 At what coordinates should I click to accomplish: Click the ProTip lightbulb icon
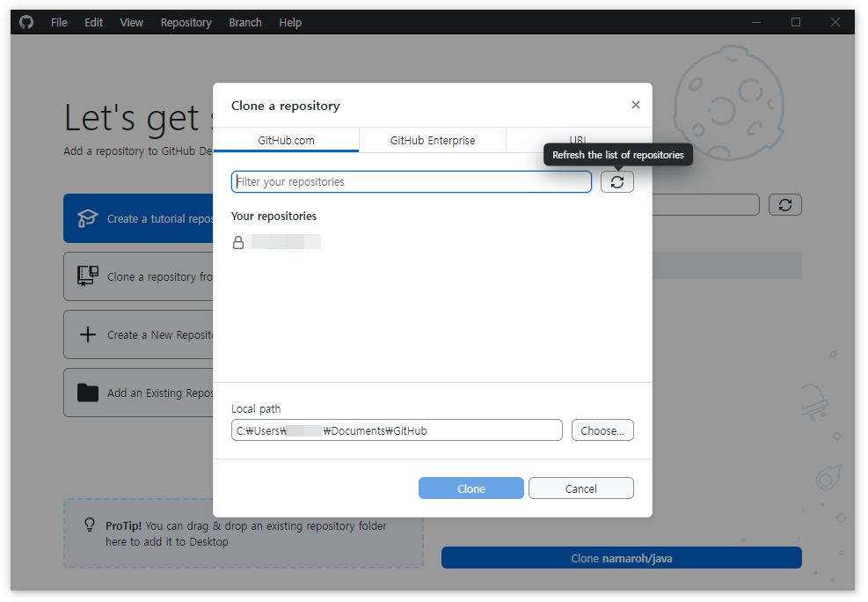(x=89, y=525)
